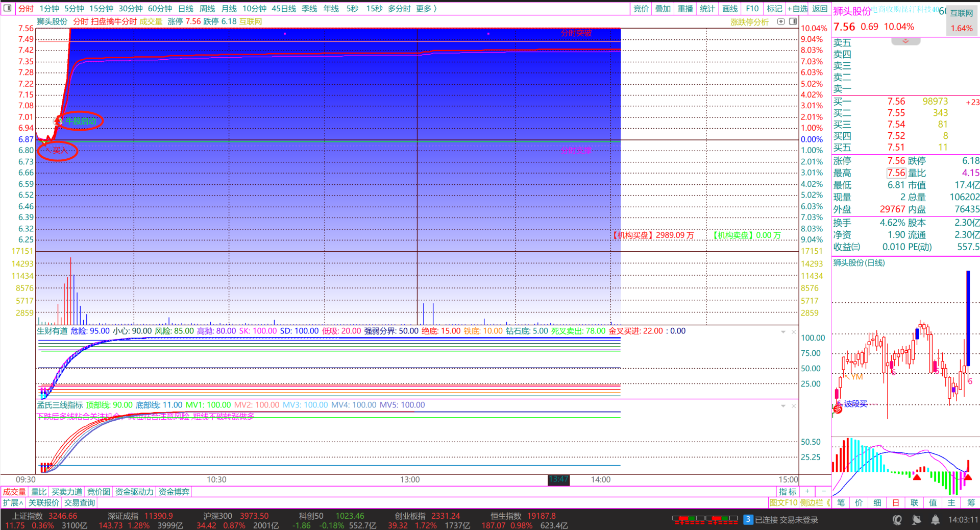Open the 关联报价 tab

(43, 503)
